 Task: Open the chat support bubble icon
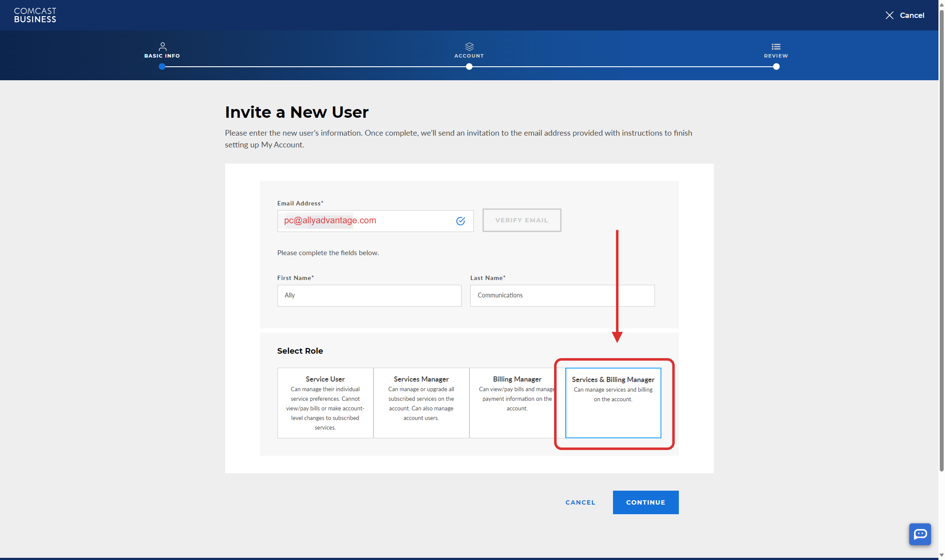(920, 534)
